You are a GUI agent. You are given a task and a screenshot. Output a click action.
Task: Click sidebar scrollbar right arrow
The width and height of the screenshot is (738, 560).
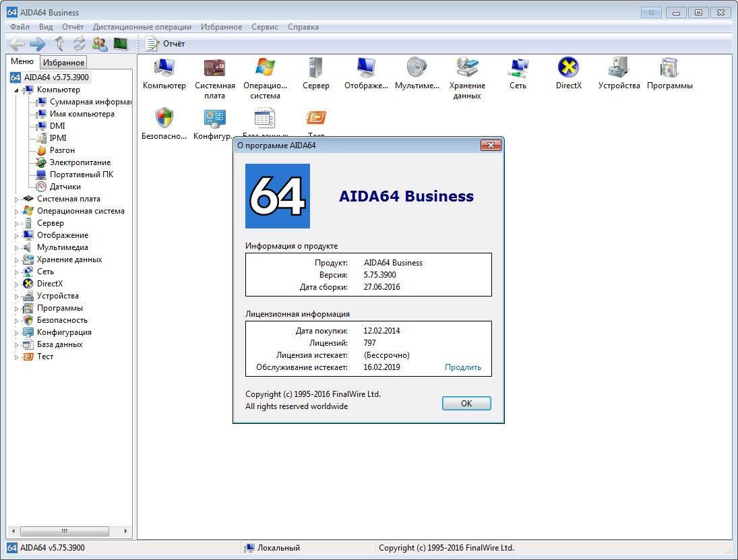pyautogui.click(x=125, y=531)
